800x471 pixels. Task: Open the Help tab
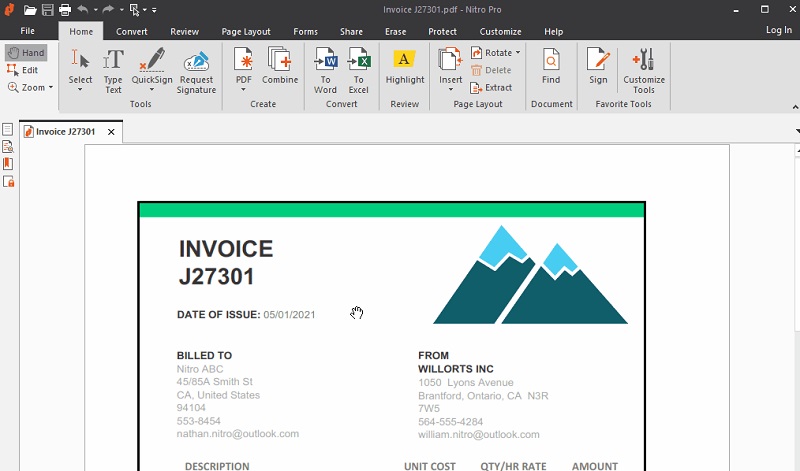coord(553,32)
